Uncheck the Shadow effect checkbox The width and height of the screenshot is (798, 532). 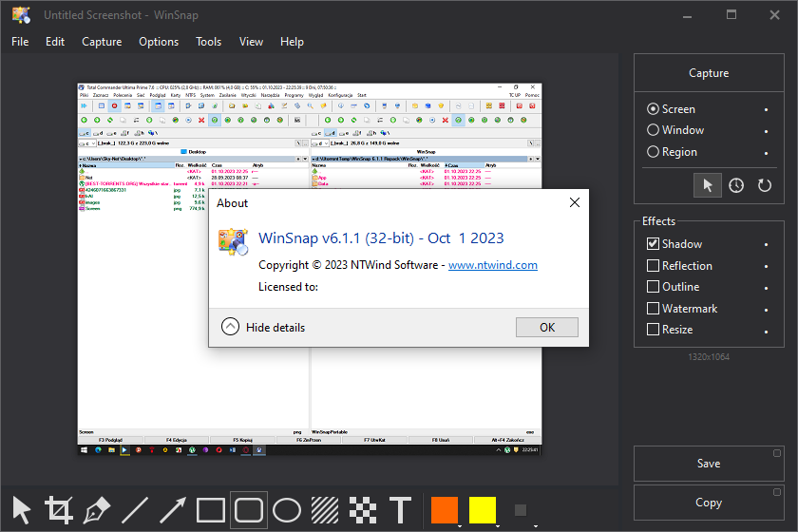coord(653,244)
